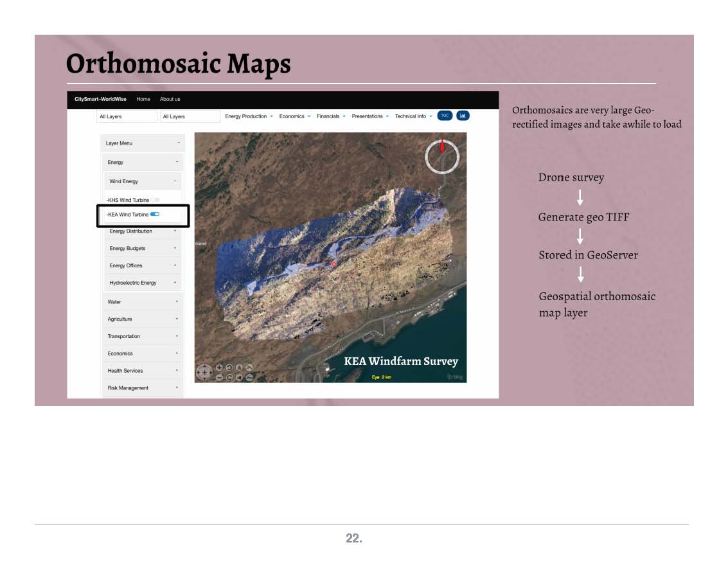The height and width of the screenshot is (563, 728).
Task: Disable the KEA Wind Turbine layer toggle
Action: (155, 214)
